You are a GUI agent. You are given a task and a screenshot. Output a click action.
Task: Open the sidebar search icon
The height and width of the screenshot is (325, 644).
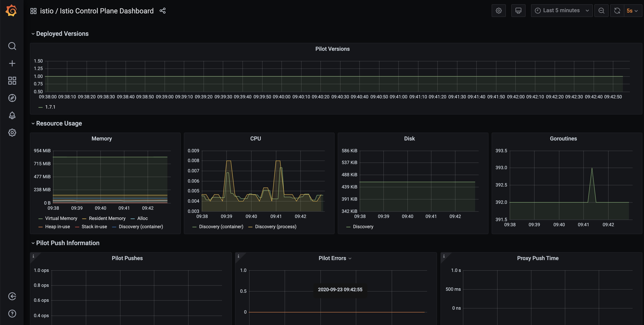[x=12, y=46]
